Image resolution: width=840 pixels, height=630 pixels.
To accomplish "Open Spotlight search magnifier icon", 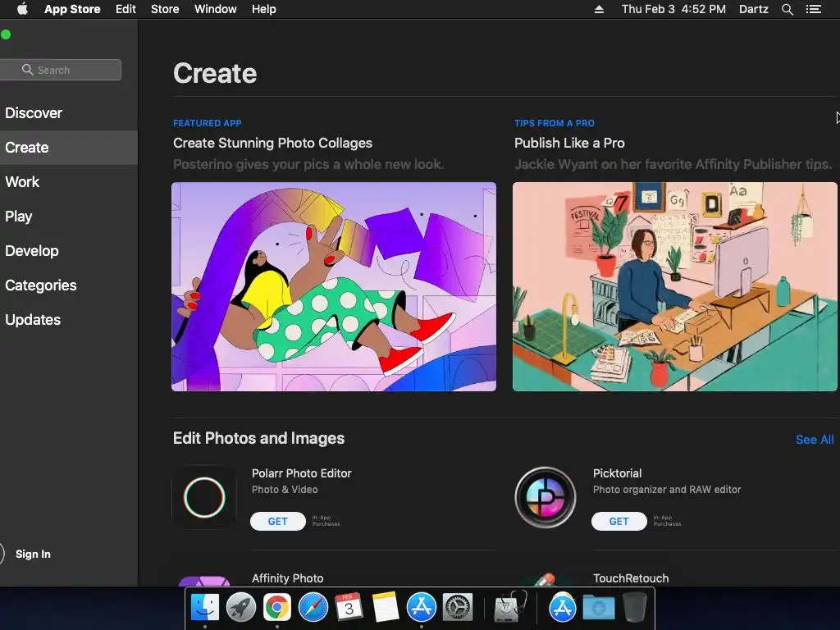I will (x=787, y=9).
